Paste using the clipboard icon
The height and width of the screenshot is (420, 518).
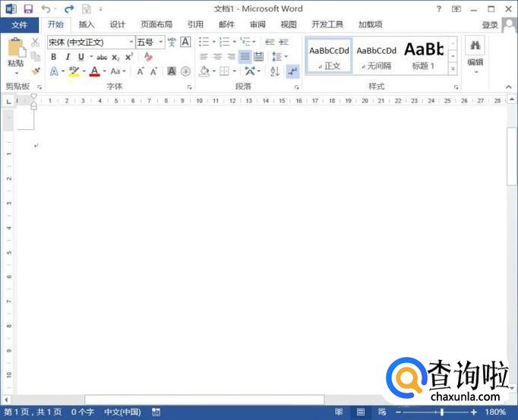click(x=17, y=48)
